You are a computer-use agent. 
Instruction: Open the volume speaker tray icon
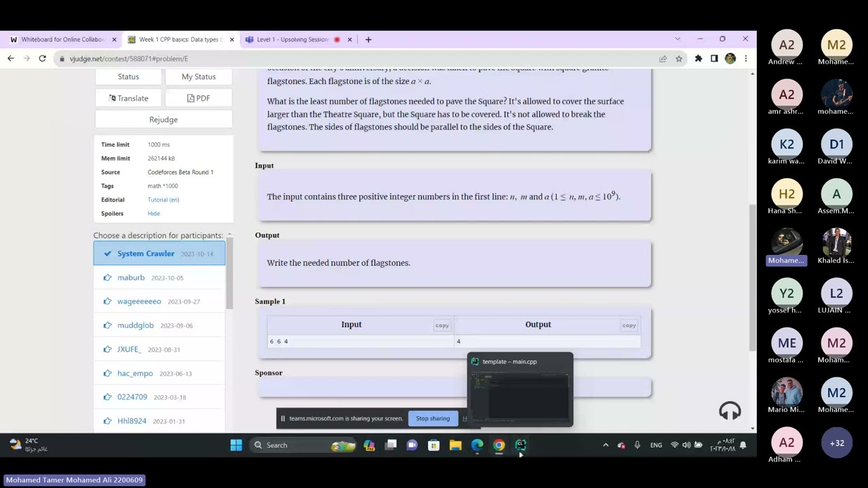pyautogui.click(x=686, y=445)
